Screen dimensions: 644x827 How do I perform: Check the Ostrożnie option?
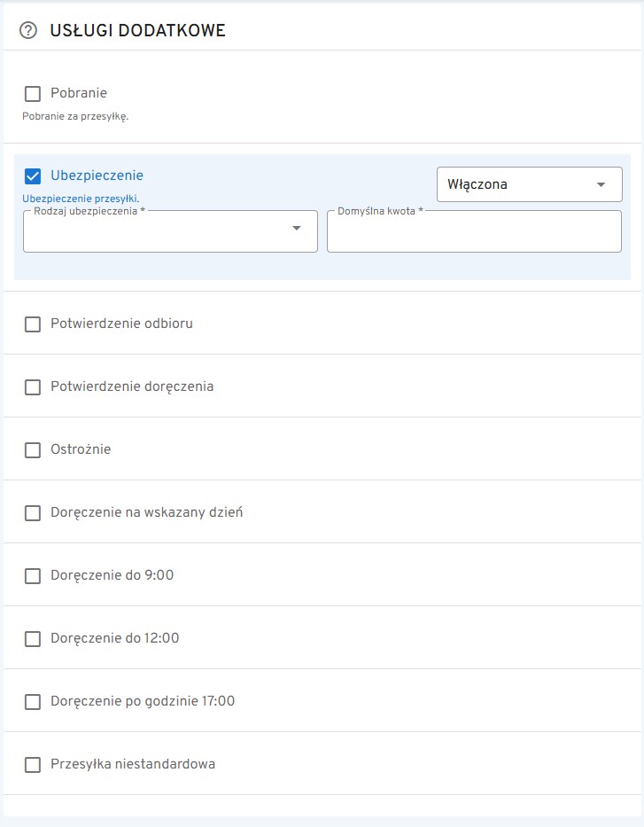(33, 450)
